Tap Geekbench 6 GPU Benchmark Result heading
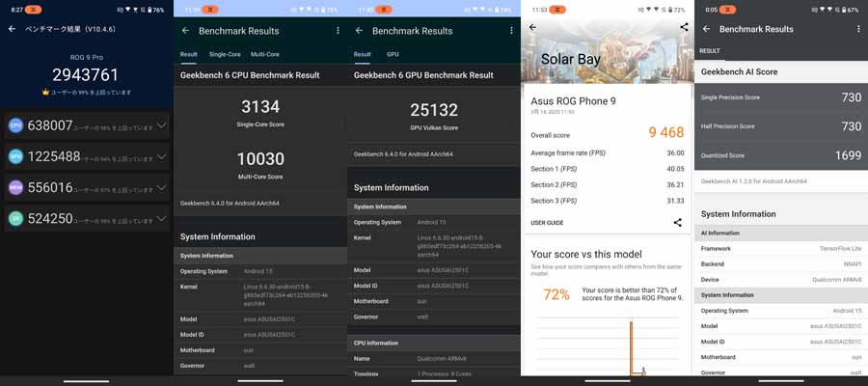This screenshot has height=386, width=868. (423, 75)
